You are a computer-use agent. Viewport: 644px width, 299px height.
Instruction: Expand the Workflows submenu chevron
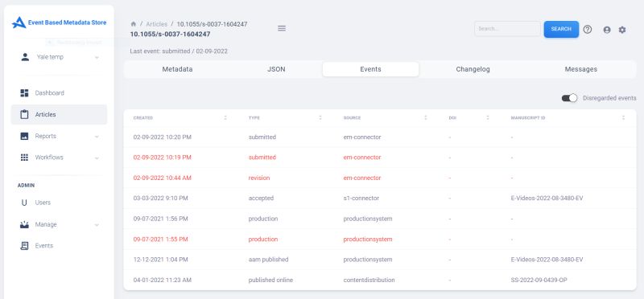(97, 158)
